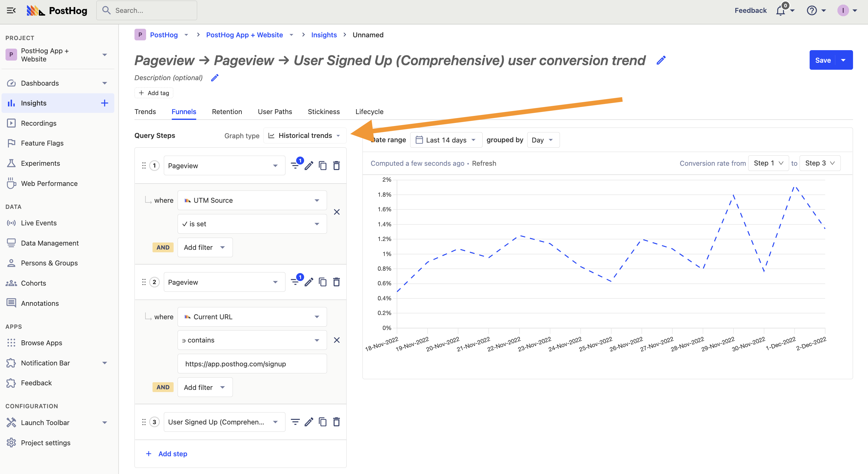Refresh the funnel computation
Image resolution: width=868 pixels, height=474 pixels.
(x=484, y=163)
